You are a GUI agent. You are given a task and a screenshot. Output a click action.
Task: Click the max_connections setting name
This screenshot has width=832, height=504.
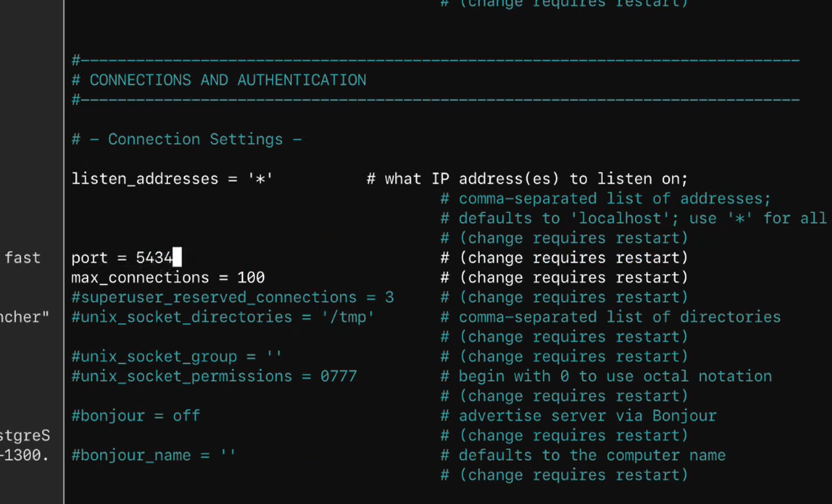(136, 278)
